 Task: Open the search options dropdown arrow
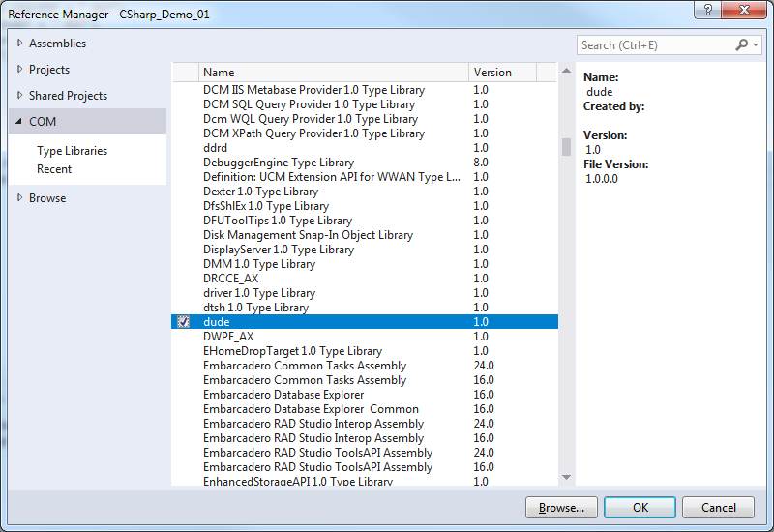[x=756, y=44]
